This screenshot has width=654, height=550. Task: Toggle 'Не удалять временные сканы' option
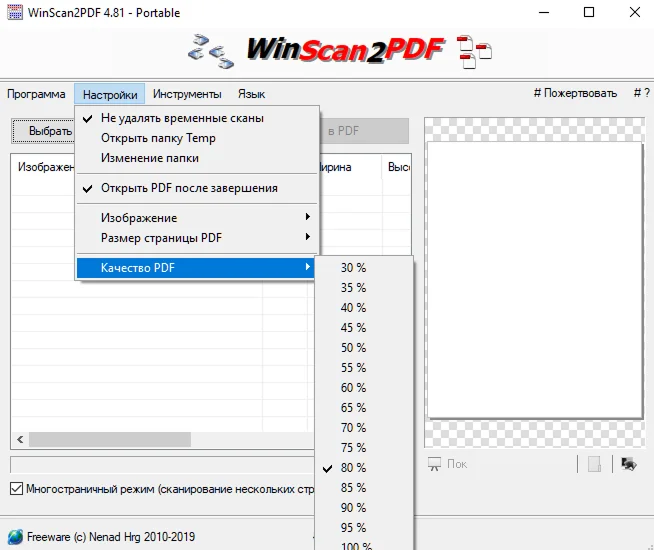coord(182,118)
